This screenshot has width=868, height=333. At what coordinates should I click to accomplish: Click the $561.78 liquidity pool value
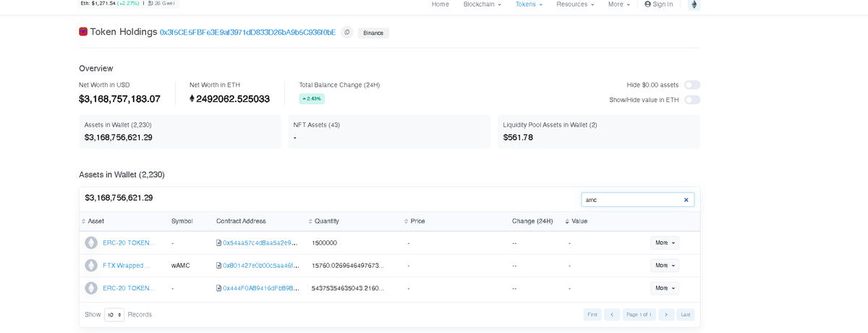(518, 138)
